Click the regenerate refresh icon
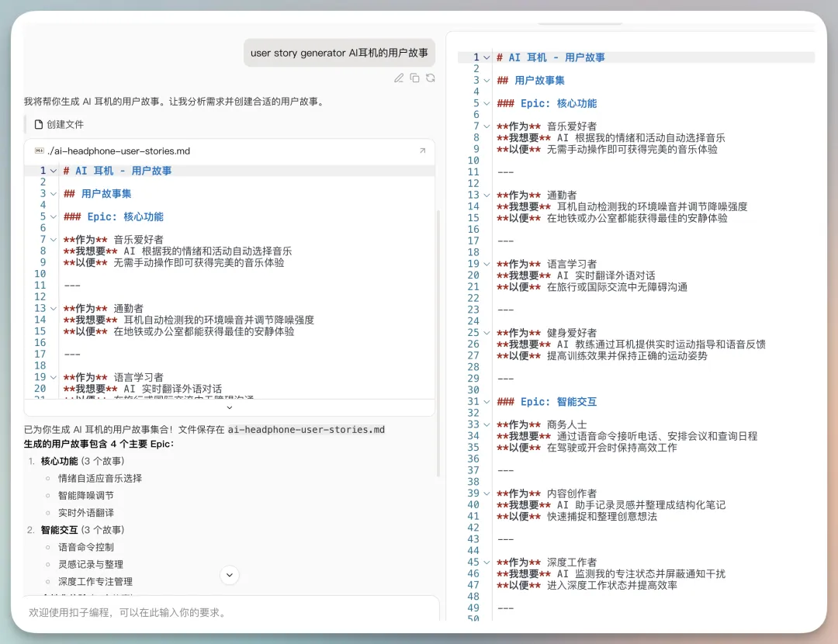Viewport: 838px width, 644px height. [x=430, y=78]
